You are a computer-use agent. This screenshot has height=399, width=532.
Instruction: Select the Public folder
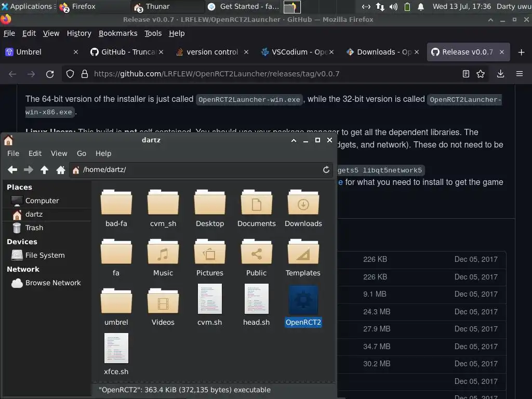[257, 258]
